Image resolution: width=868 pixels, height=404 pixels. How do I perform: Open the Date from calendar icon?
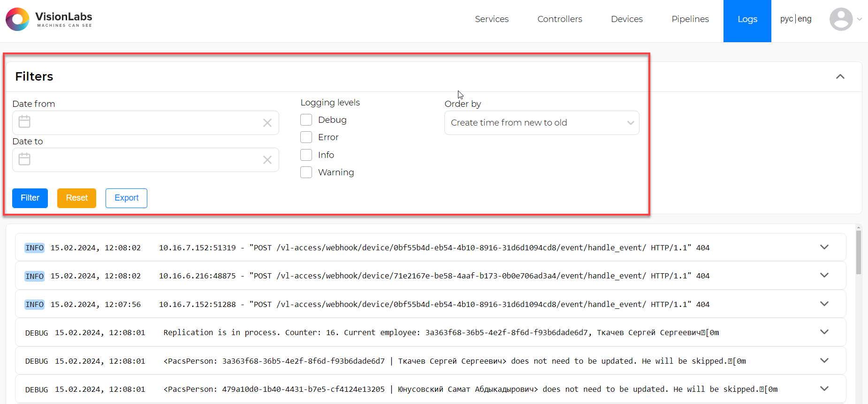(x=24, y=122)
